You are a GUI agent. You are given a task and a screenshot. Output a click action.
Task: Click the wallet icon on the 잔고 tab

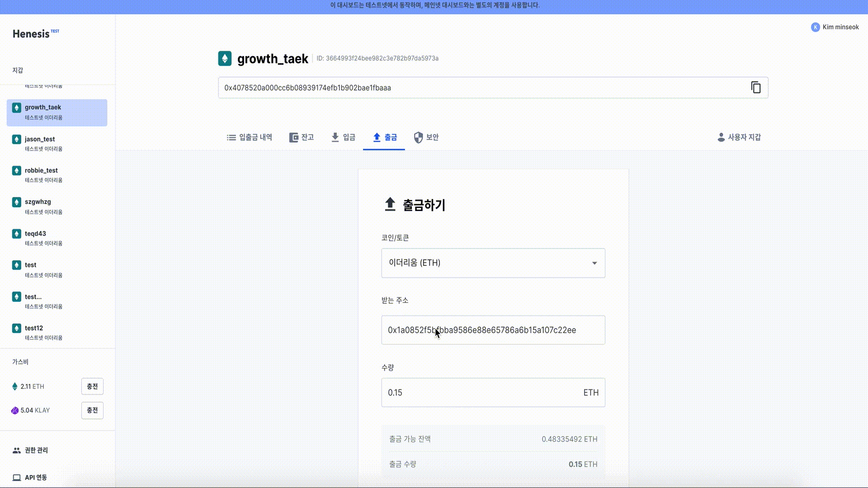click(294, 137)
